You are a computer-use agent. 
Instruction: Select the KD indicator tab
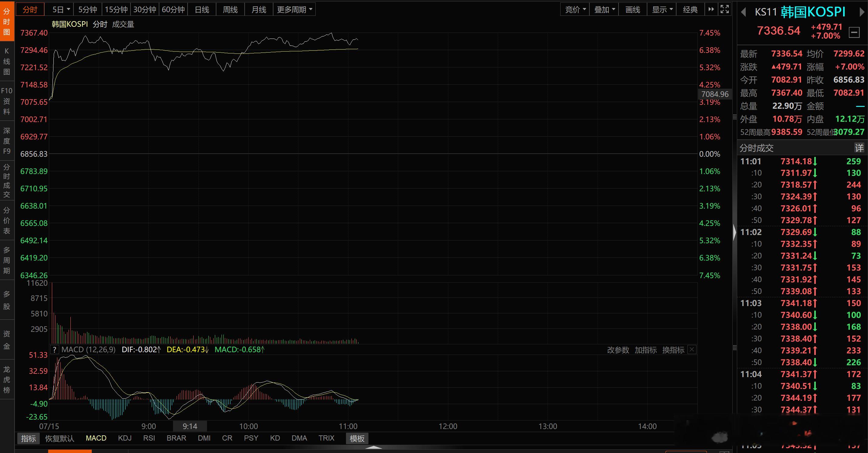[x=275, y=438]
